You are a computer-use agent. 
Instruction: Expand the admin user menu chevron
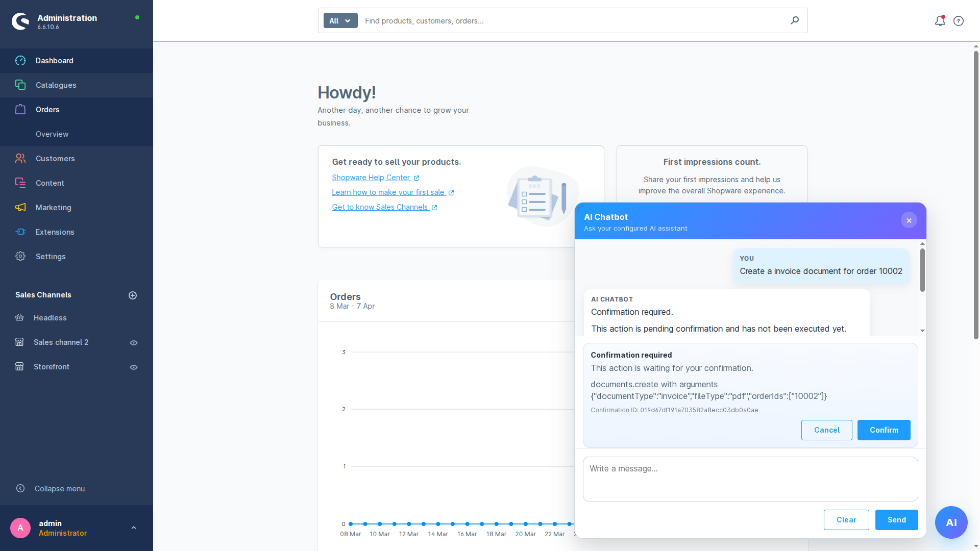134,528
